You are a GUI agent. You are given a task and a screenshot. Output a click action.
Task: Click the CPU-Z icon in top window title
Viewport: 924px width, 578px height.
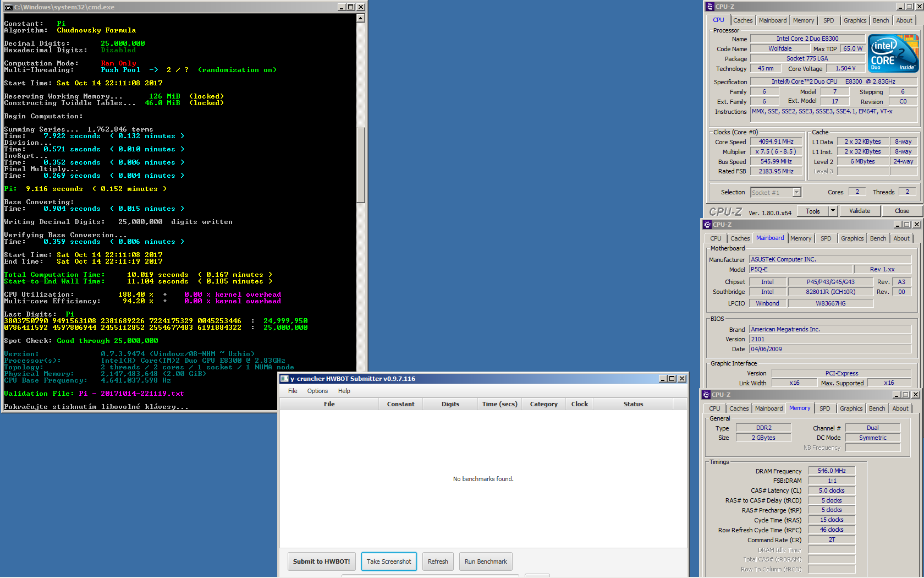(x=710, y=7)
